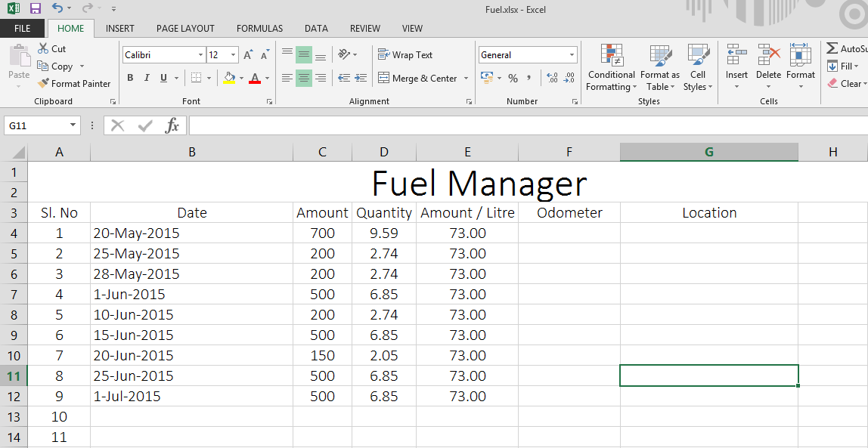Viewport: 868px width, 448px height.
Task: Click the Undo arrow icon
Action: (57, 8)
